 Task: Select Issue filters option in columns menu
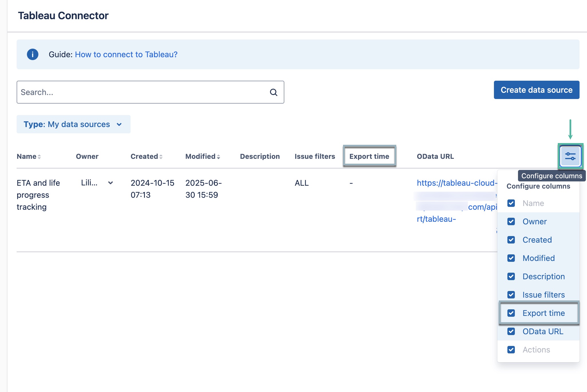coord(543,295)
